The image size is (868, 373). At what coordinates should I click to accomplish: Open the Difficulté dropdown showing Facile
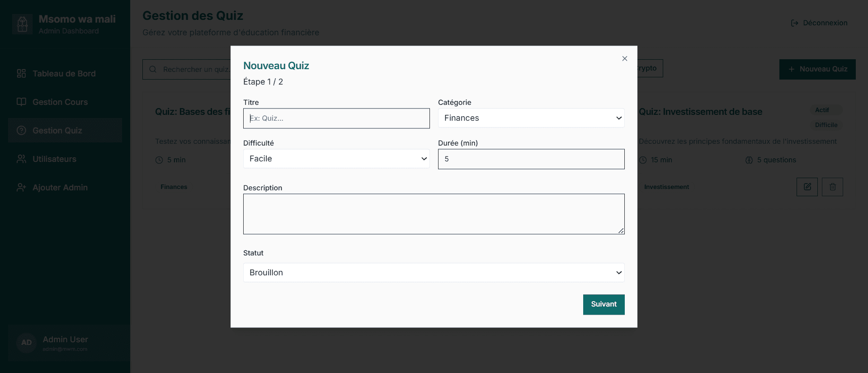pos(336,159)
